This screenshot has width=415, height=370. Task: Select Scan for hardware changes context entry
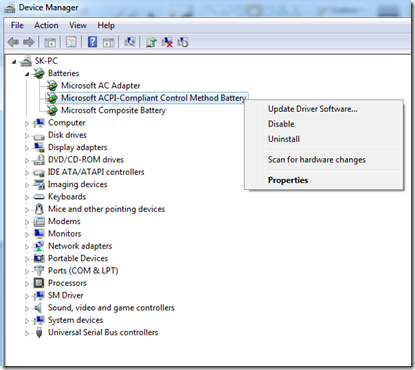[317, 160]
